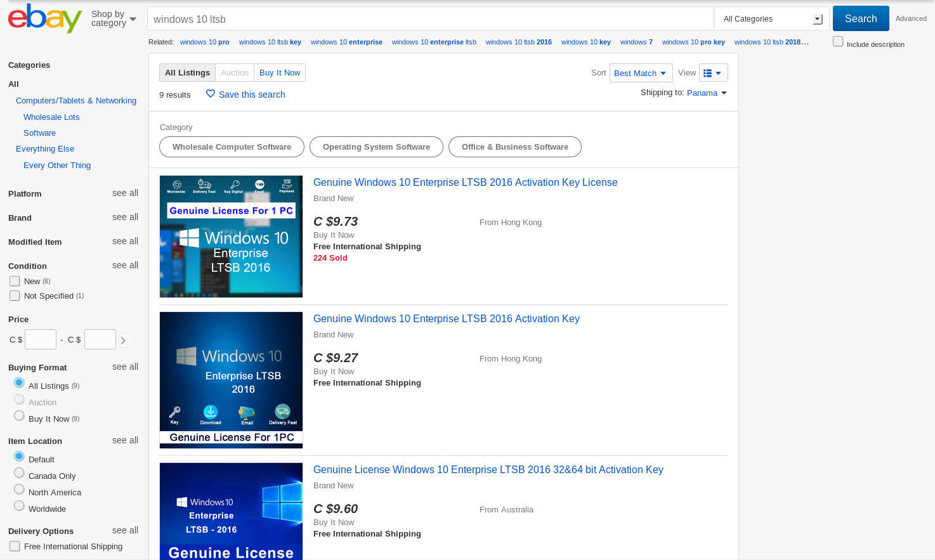The image size is (935, 560).
Task: Open the All Categories dropdown
Action: click(x=771, y=18)
